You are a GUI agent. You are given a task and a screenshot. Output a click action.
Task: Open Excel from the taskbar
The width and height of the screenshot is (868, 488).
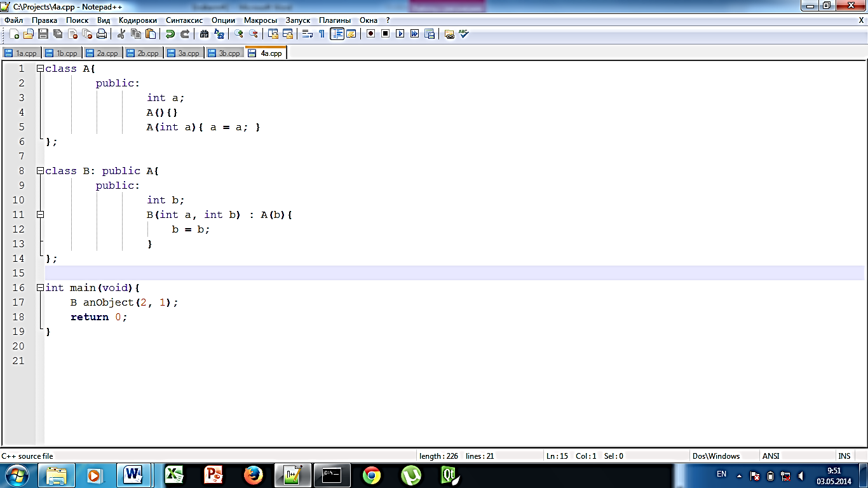pos(175,475)
